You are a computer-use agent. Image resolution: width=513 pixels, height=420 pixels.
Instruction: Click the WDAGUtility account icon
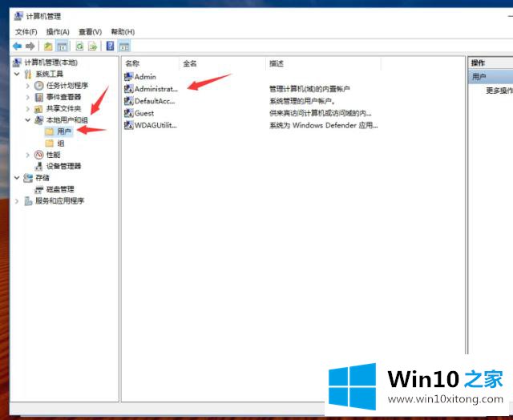tap(128, 125)
